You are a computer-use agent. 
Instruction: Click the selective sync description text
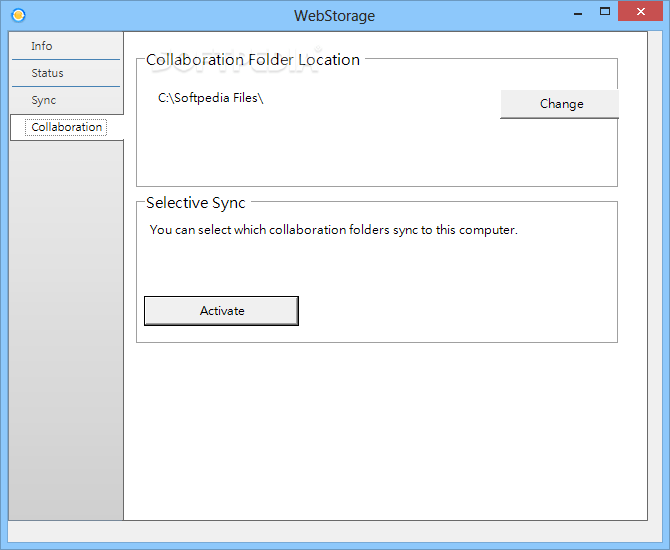pos(334,230)
